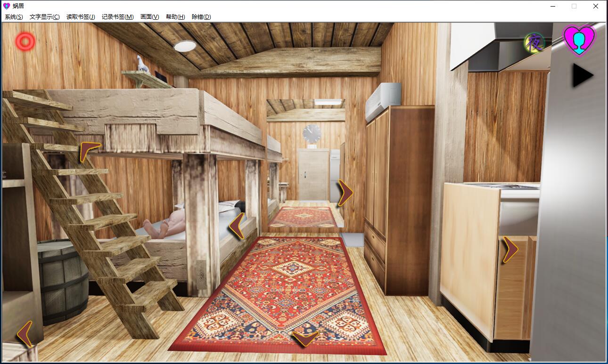This screenshot has width=608, height=364.
Task: Click the down arrow on the carpet
Action: point(305,338)
